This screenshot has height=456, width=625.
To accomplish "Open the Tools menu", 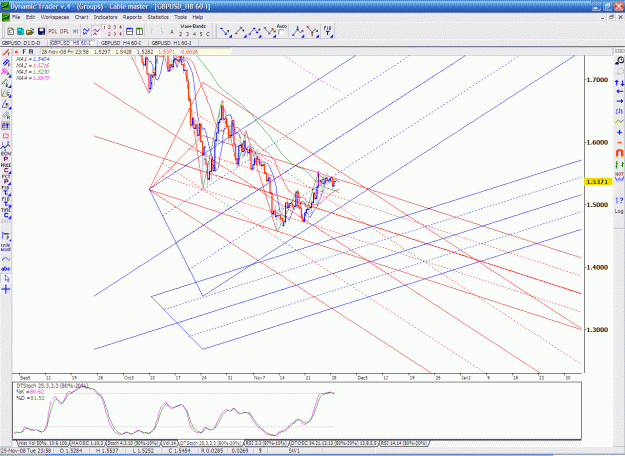I will pos(180,17).
